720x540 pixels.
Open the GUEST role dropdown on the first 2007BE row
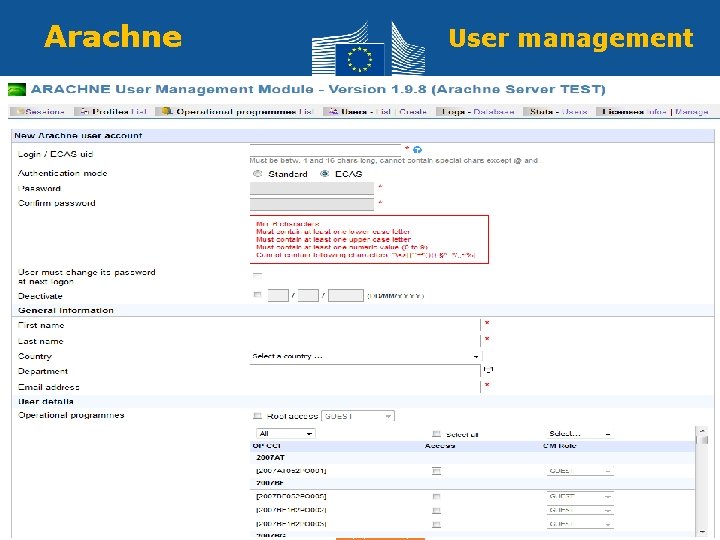(580, 496)
